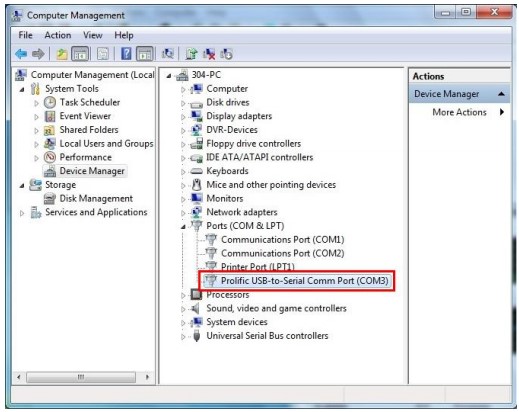Toggle the Show/Hide Console Tree icon
Image resolution: width=519 pixels, height=412 pixels.
point(80,54)
